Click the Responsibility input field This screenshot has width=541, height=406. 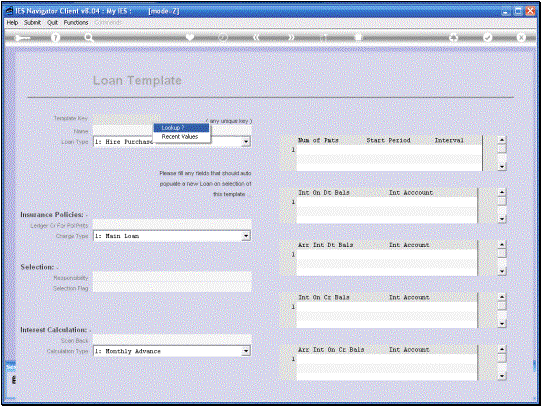[172, 277]
